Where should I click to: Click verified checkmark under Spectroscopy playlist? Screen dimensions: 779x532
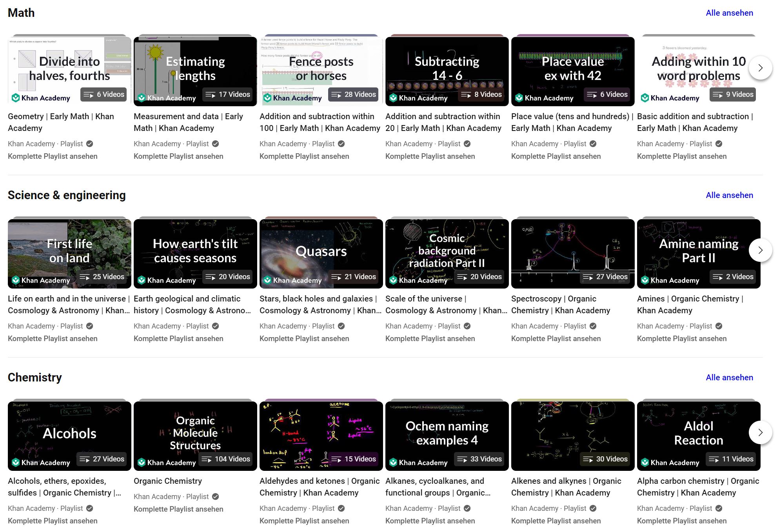point(593,326)
